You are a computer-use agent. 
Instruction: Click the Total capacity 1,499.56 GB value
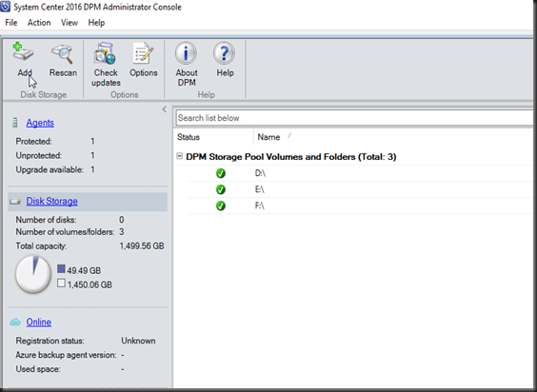pos(142,246)
